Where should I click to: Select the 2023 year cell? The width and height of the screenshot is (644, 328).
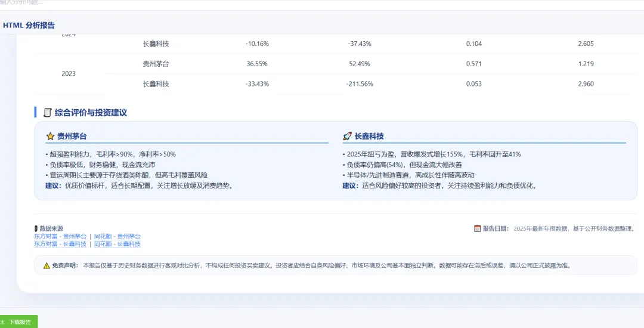(69, 74)
